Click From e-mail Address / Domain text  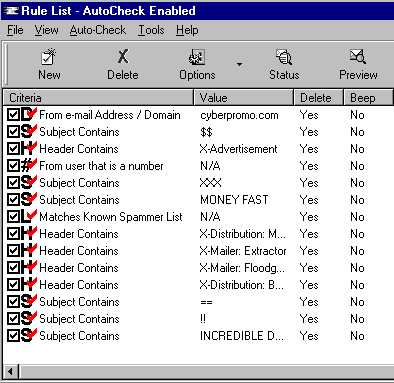pos(110,115)
